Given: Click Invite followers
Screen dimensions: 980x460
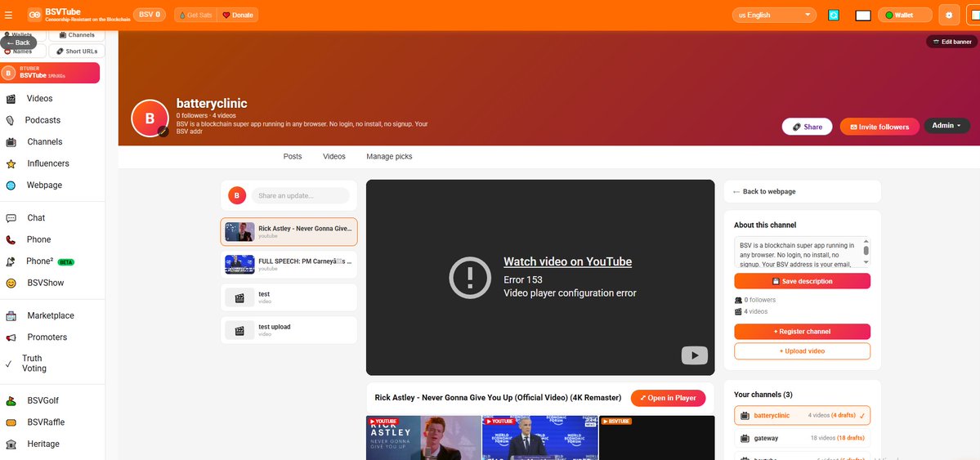Looking at the screenshot, I should tap(879, 127).
